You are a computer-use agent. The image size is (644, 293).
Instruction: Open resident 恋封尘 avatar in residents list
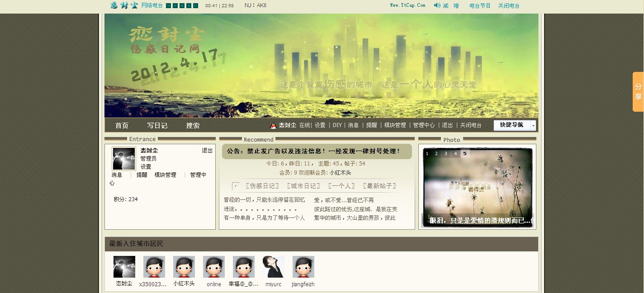[x=124, y=267]
